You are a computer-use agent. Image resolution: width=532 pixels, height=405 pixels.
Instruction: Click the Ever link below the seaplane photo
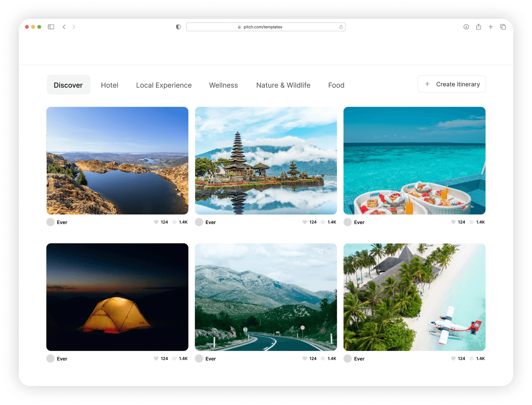point(359,358)
